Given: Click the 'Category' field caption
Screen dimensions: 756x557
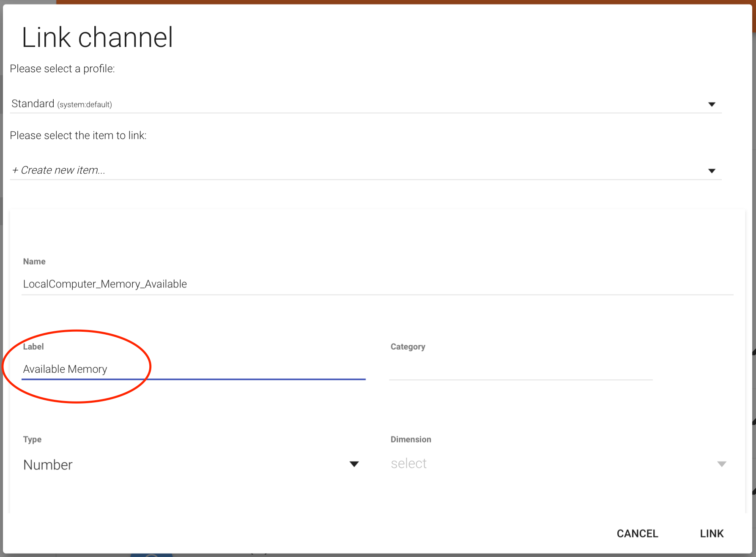Looking at the screenshot, I should [x=408, y=347].
